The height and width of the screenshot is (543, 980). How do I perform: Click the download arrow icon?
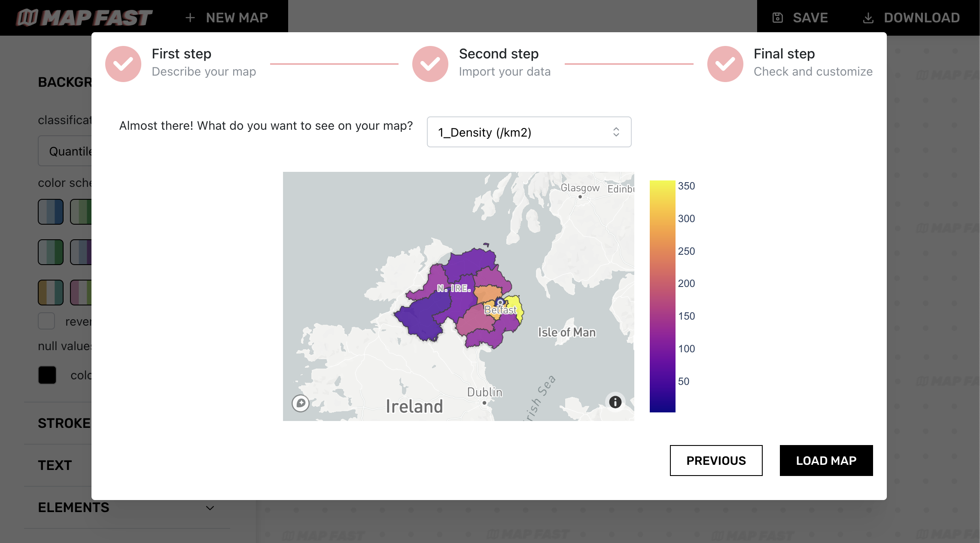(x=868, y=18)
